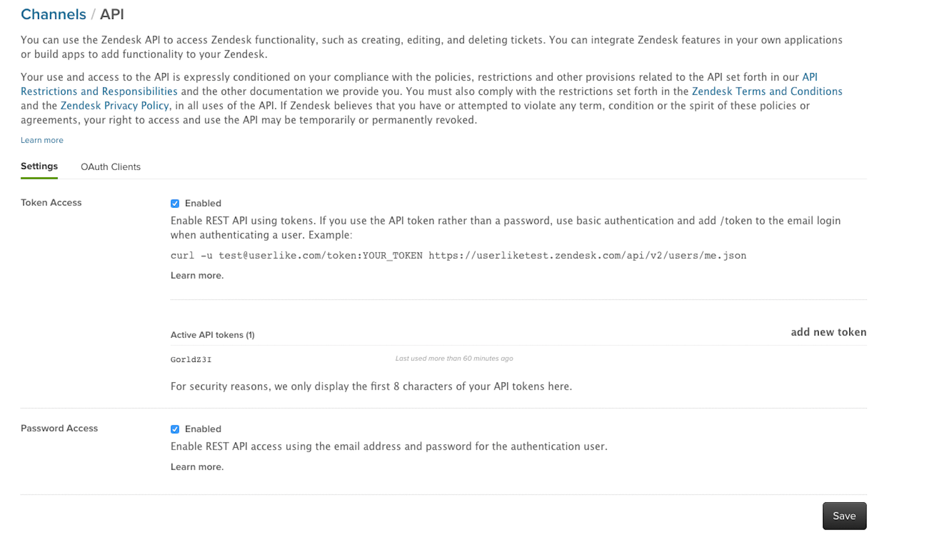Click the Password Access section label
The height and width of the screenshot is (560, 944).
click(x=59, y=428)
